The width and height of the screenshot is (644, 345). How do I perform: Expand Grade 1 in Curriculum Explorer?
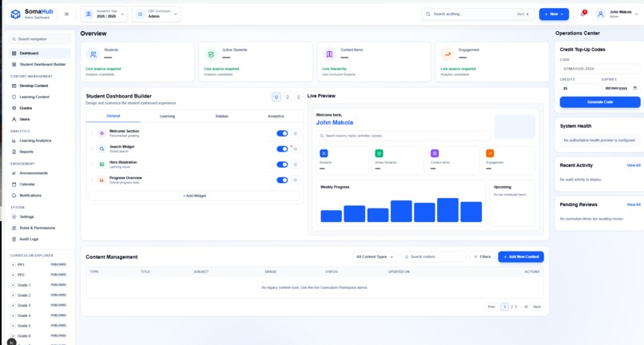13,285
